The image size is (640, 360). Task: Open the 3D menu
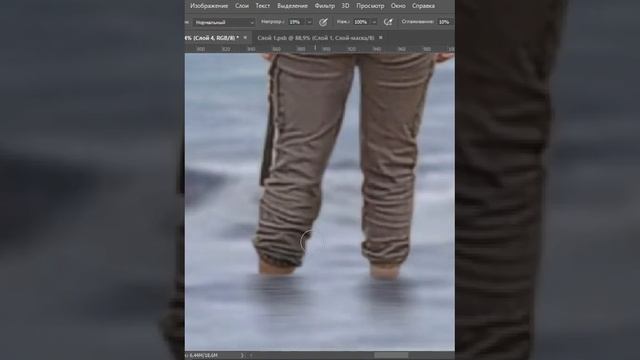(x=345, y=6)
